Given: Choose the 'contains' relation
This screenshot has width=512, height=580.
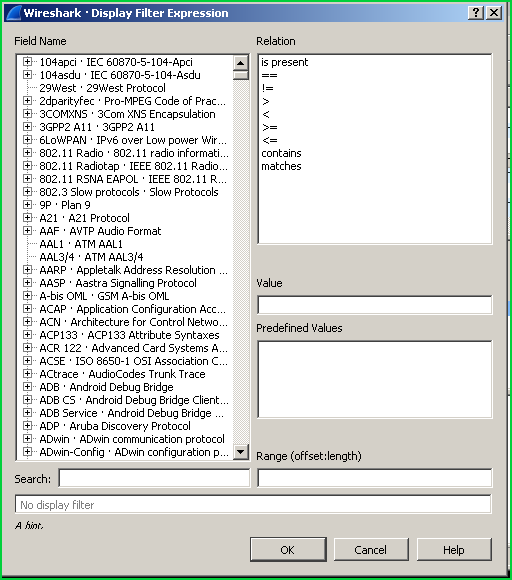Looking at the screenshot, I should 281,153.
